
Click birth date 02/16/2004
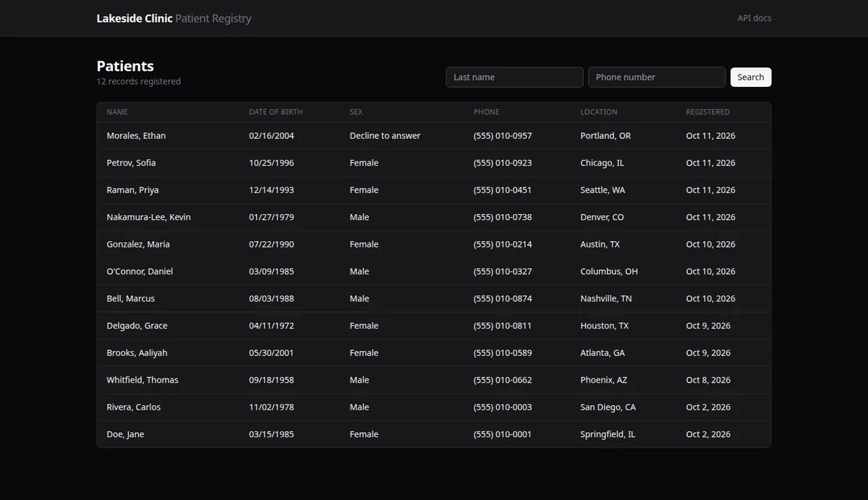(271, 136)
